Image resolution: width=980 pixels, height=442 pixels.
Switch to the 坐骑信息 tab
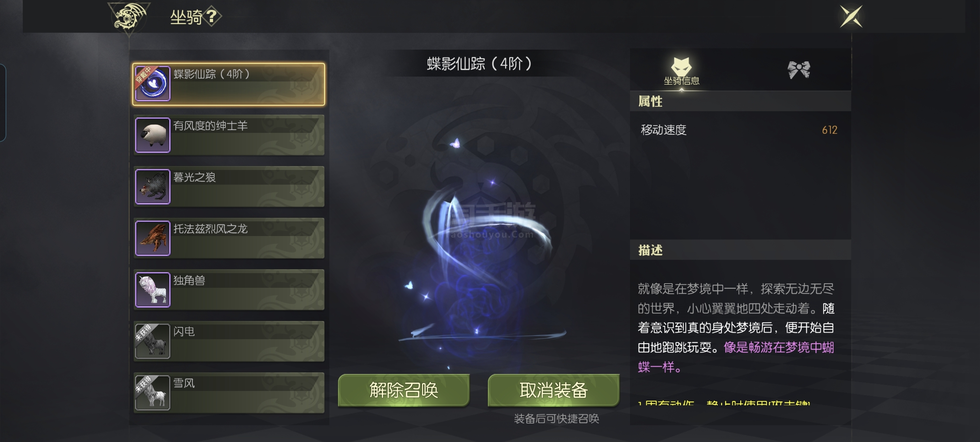pyautogui.click(x=681, y=71)
